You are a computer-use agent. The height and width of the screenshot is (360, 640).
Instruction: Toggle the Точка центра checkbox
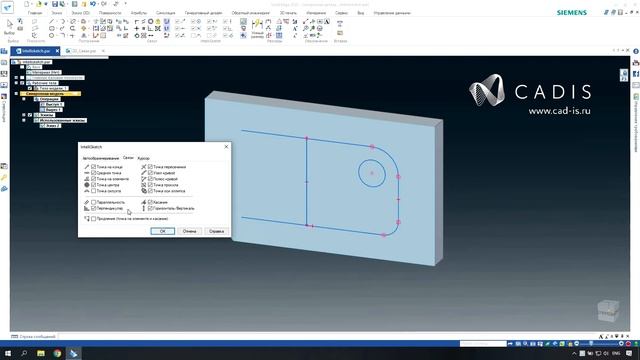(93, 185)
